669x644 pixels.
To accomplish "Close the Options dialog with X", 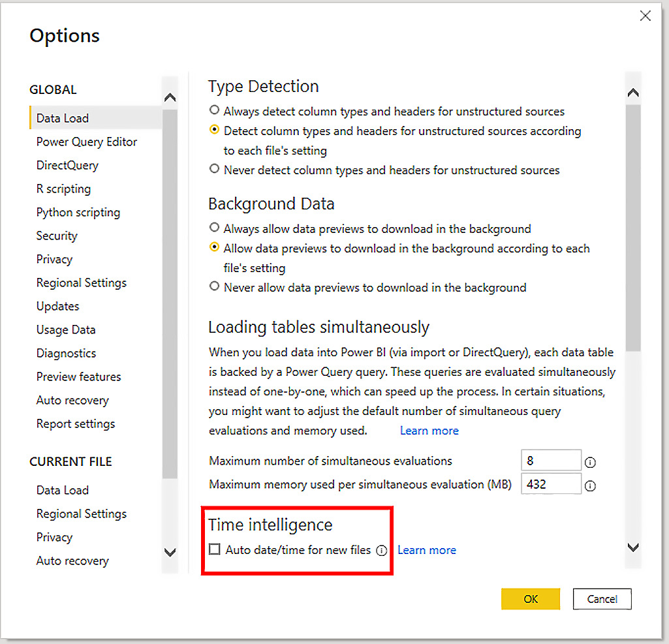I will pos(645,16).
